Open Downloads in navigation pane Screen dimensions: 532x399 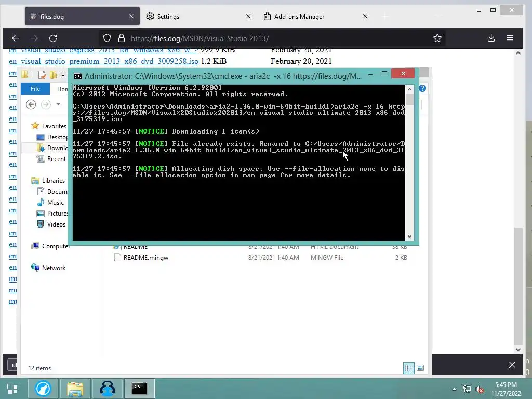(x=52, y=148)
